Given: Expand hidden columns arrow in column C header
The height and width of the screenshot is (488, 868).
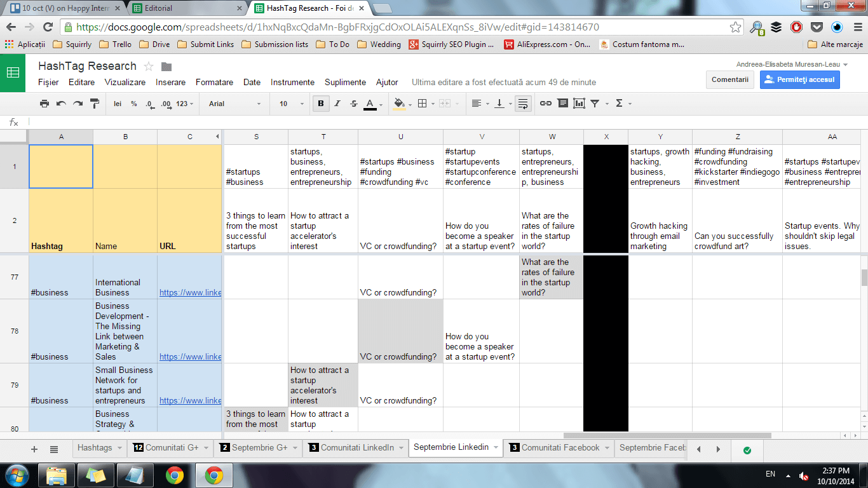Looking at the screenshot, I should (x=217, y=137).
